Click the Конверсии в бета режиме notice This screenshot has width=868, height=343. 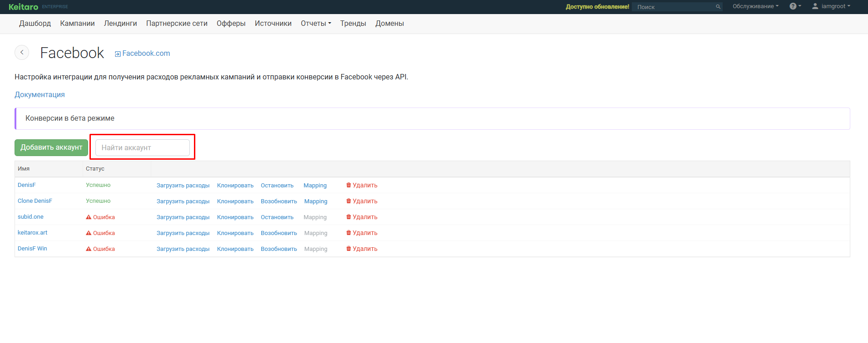(432, 118)
